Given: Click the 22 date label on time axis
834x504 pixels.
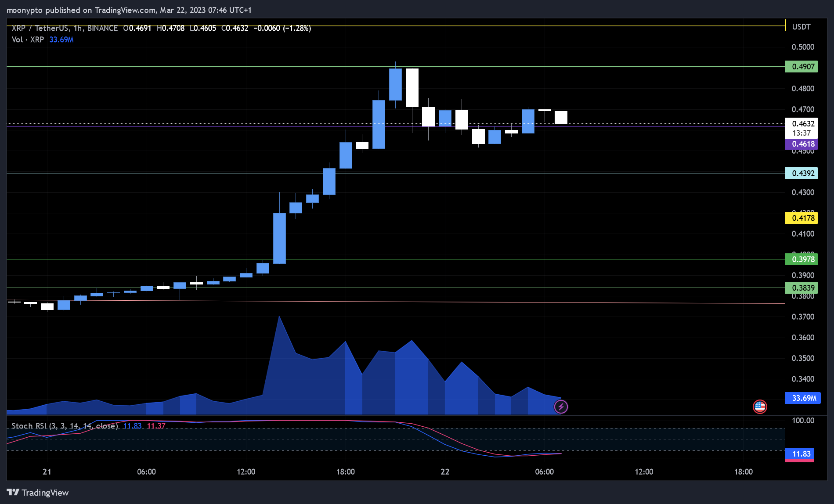Looking at the screenshot, I should (x=445, y=472).
